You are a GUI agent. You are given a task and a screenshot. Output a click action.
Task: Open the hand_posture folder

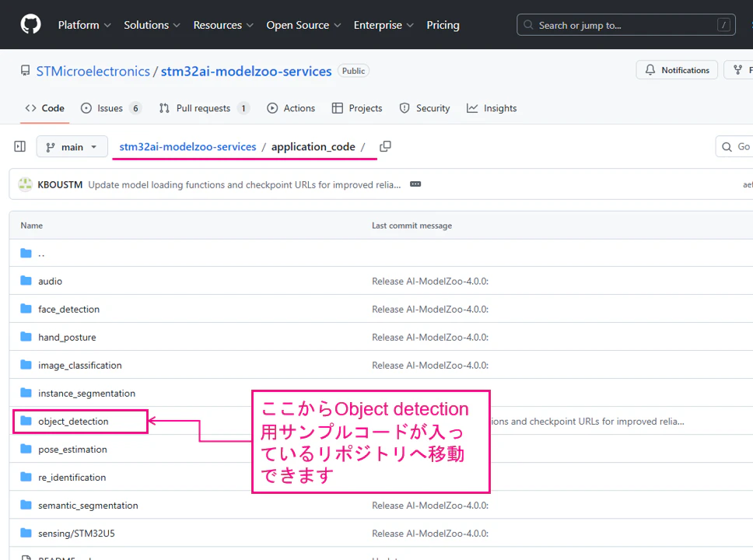click(x=67, y=337)
